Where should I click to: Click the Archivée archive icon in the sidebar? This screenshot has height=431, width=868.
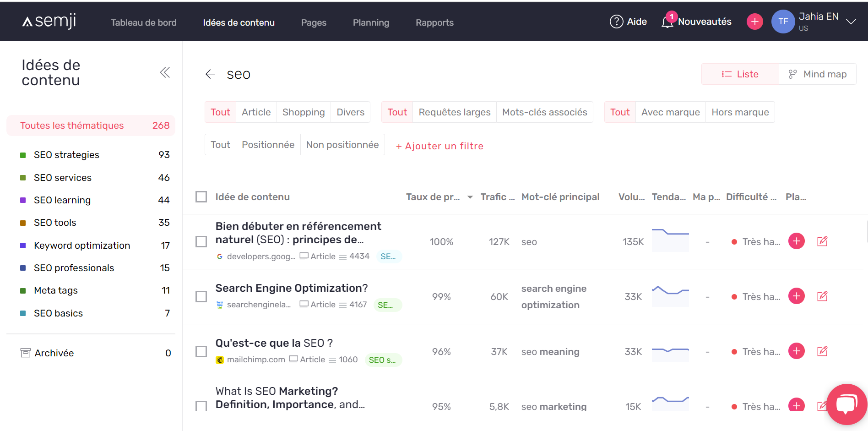pos(25,352)
